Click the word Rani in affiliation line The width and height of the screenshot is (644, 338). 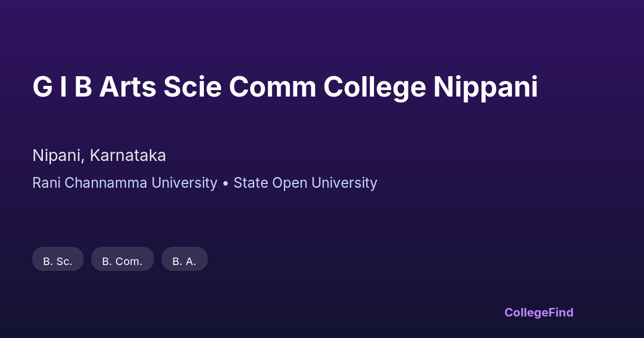(x=47, y=183)
